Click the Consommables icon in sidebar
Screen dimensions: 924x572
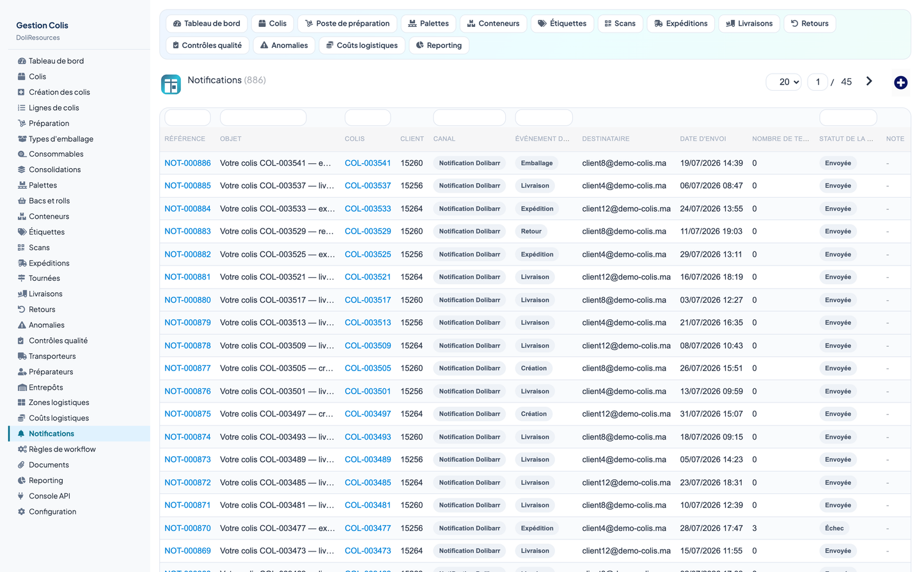pyautogui.click(x=22, y=154)
